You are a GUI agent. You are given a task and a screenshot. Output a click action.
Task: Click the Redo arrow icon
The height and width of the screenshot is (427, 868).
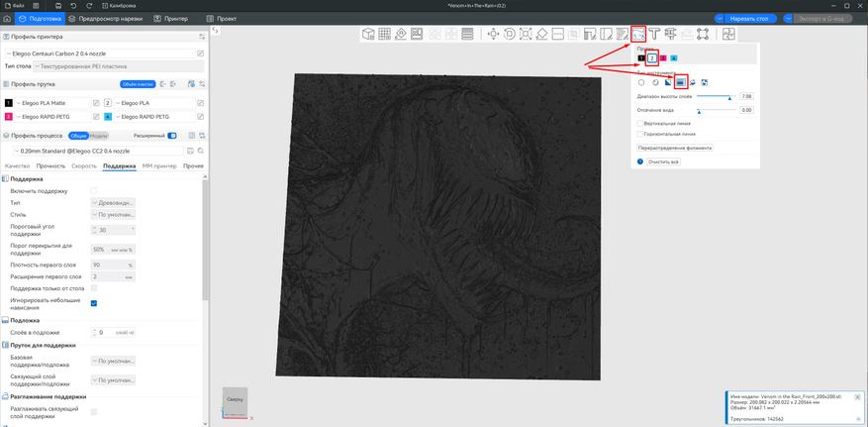tap(90, 5)
